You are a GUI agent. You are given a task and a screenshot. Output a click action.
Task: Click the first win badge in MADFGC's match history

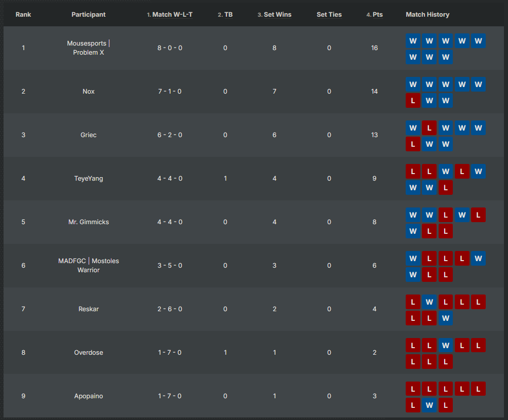coord(413,259)
